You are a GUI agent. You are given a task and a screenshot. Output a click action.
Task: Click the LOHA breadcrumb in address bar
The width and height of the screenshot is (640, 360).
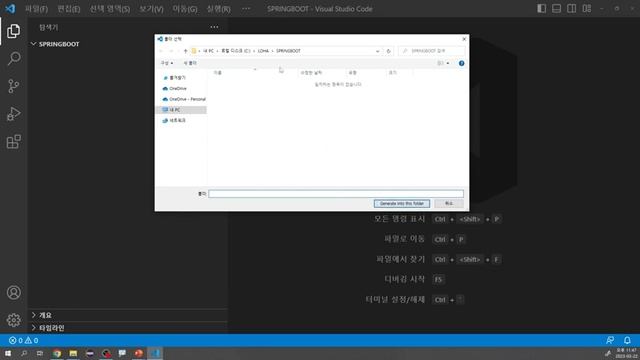(263, 51)
